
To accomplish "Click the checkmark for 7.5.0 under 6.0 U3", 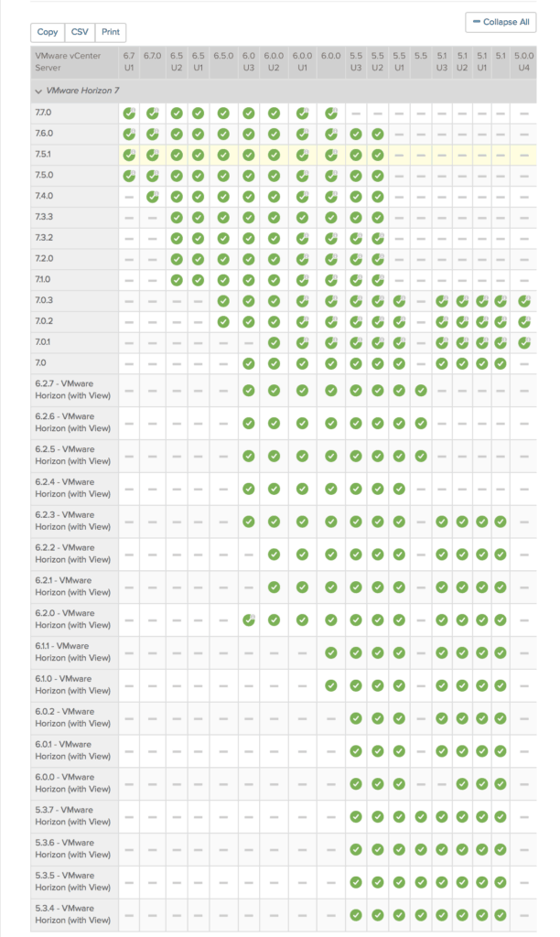I will click(249, 175).
